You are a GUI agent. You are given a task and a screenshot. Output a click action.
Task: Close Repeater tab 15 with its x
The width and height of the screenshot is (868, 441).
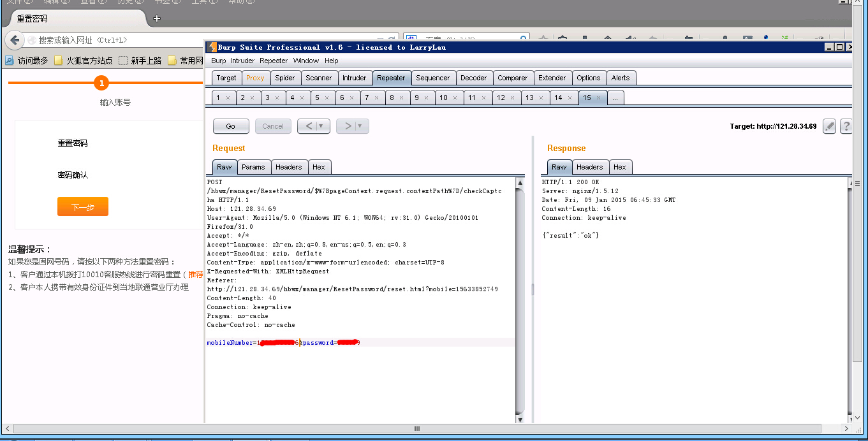(x=598, y=98)
